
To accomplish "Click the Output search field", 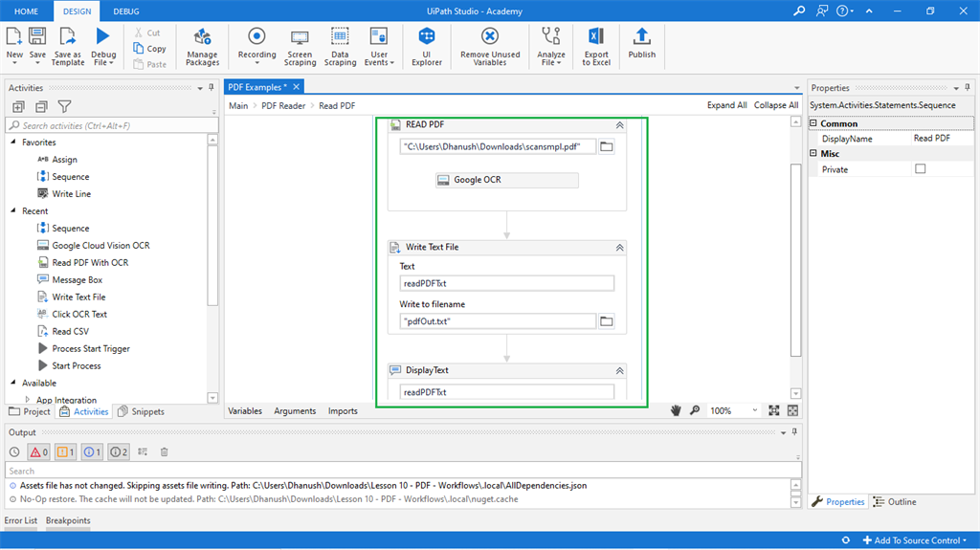I will pos(403,471).
